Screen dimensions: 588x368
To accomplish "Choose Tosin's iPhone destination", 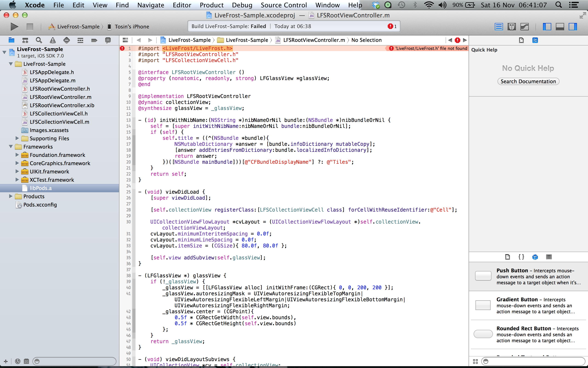I will pos(128,26).
